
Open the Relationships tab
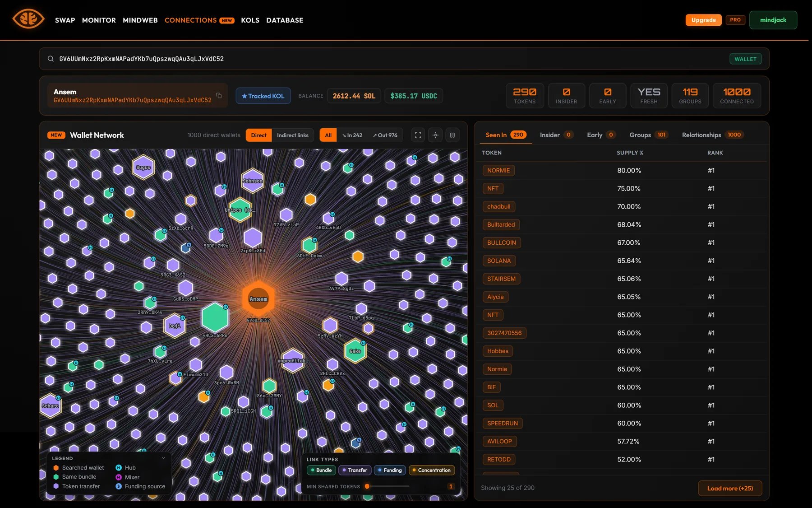pos(713,135)
